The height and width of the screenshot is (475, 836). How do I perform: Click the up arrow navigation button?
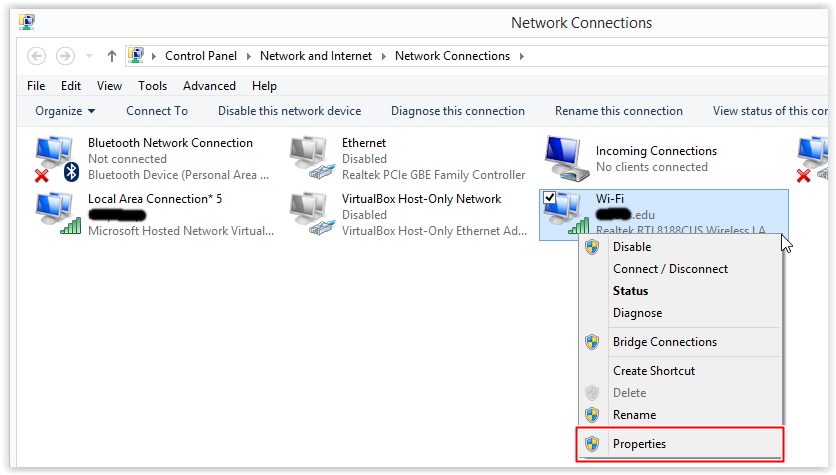click(111, 56)
